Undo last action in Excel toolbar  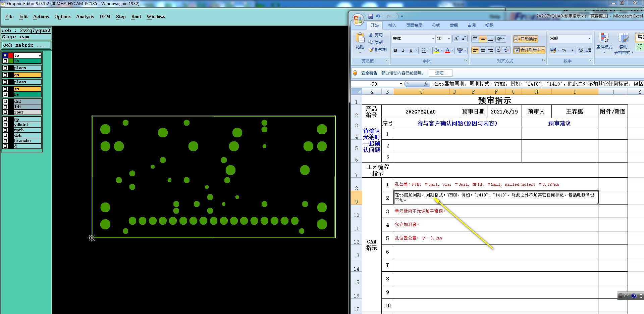378,16
